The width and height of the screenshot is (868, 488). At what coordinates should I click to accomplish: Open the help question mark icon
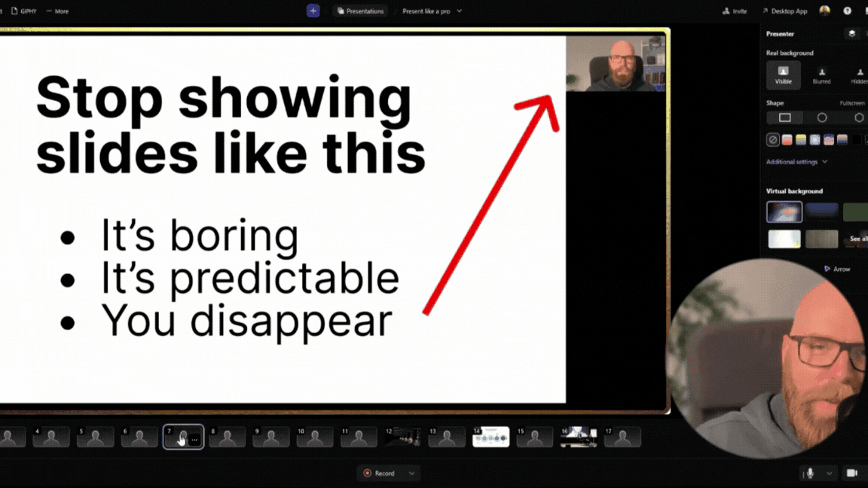pyautogui.click(x=848, y=11)
